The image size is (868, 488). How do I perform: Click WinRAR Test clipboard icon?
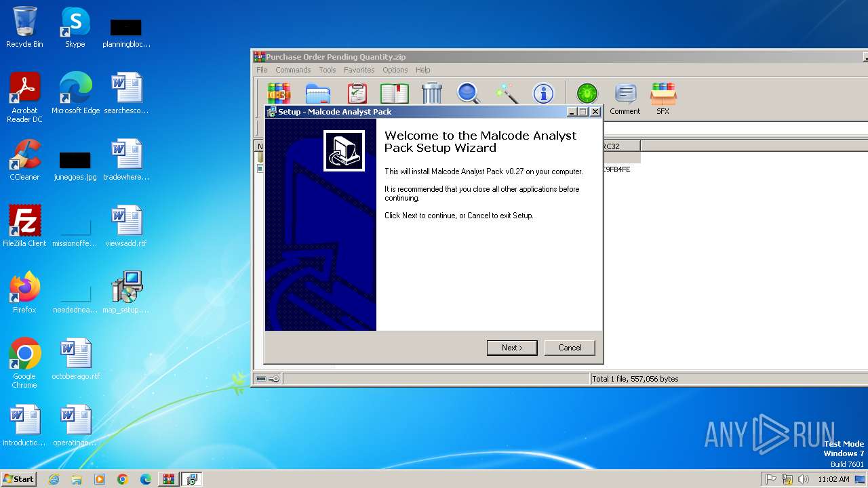[357, 94]
